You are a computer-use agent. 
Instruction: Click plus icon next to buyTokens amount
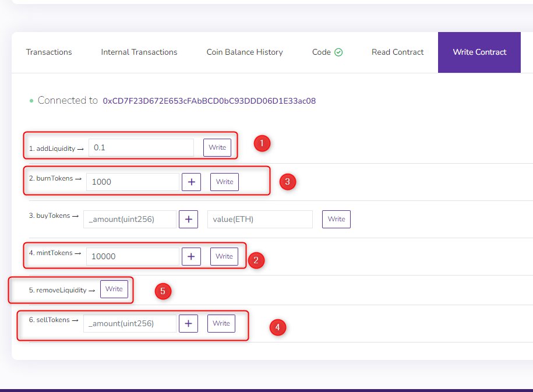[189, 219]
